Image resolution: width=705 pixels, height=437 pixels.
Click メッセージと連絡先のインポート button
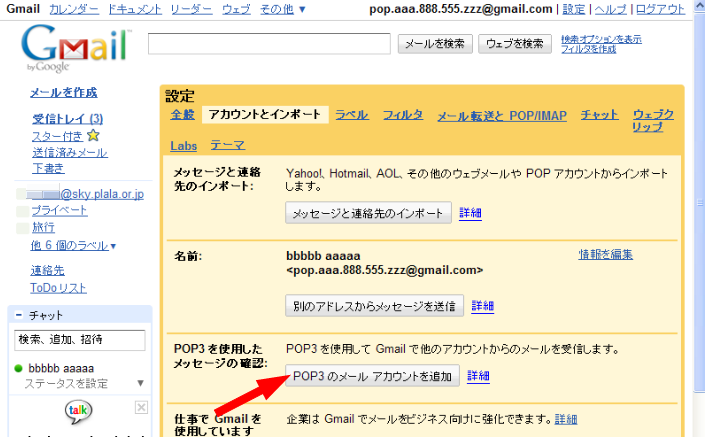(x=368, y=213)
